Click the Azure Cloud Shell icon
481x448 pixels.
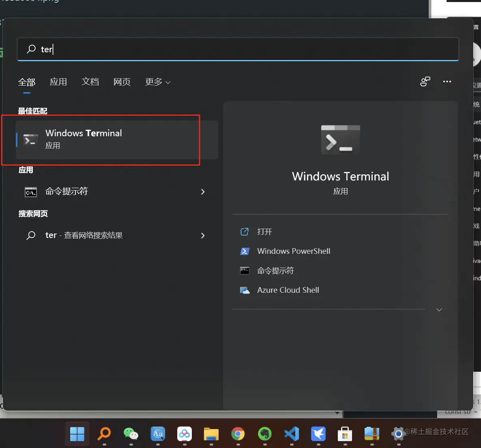[x=245, y=290]
